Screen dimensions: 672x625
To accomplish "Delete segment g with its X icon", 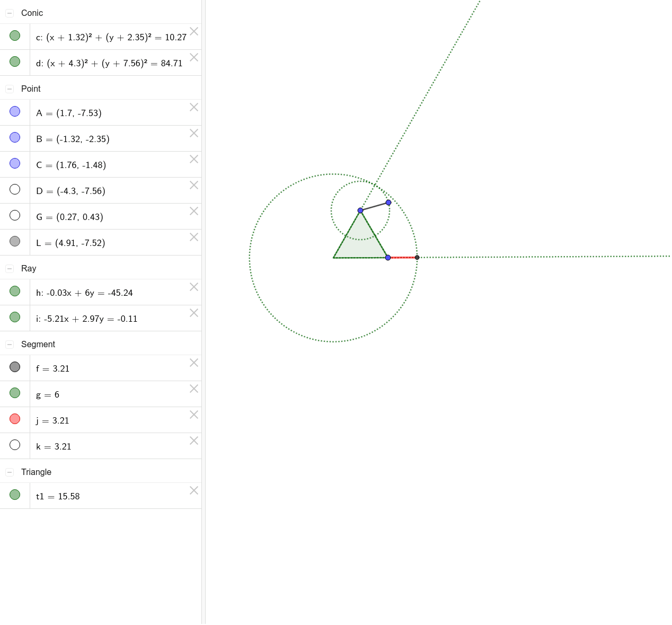I will coord(194,389).
